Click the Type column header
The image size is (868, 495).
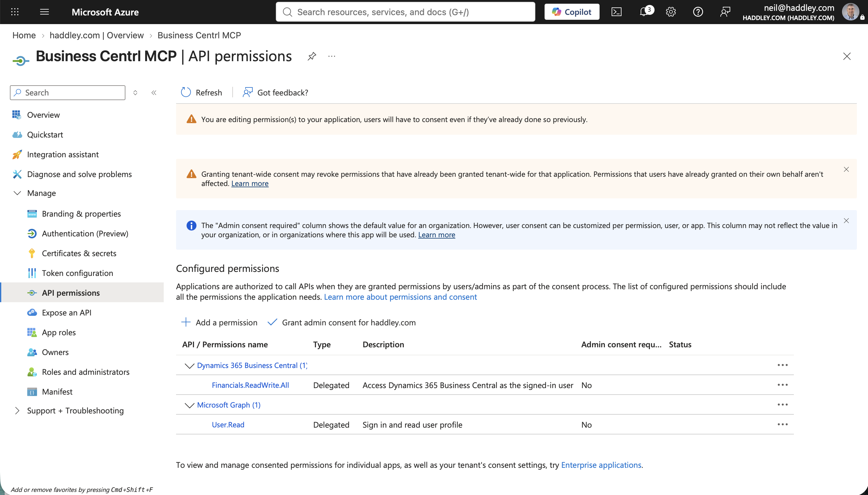tap(322, 345)
